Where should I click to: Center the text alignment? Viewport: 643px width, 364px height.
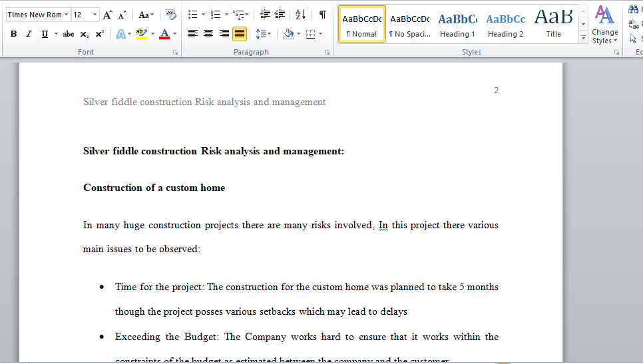(x=208, y=34)
